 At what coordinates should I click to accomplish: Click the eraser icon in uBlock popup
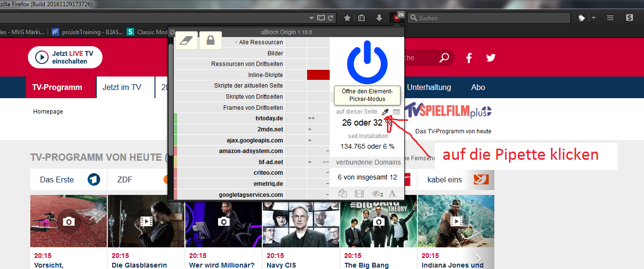(185, 41)
